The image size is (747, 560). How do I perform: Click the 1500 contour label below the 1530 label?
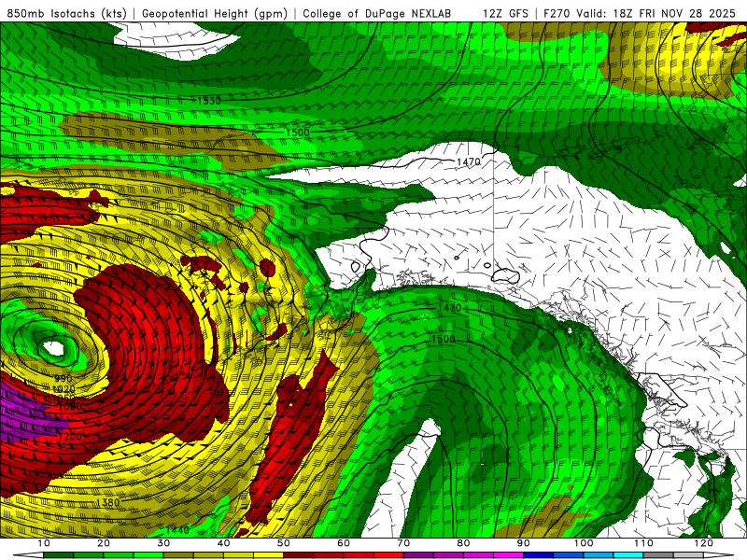tap(298, 133)
